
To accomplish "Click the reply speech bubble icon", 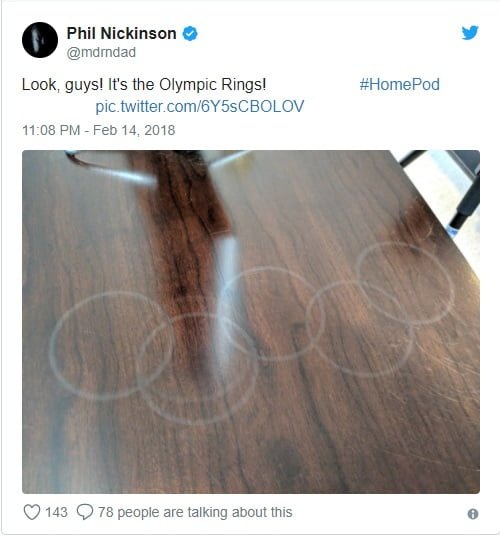I will click(85, 512).
